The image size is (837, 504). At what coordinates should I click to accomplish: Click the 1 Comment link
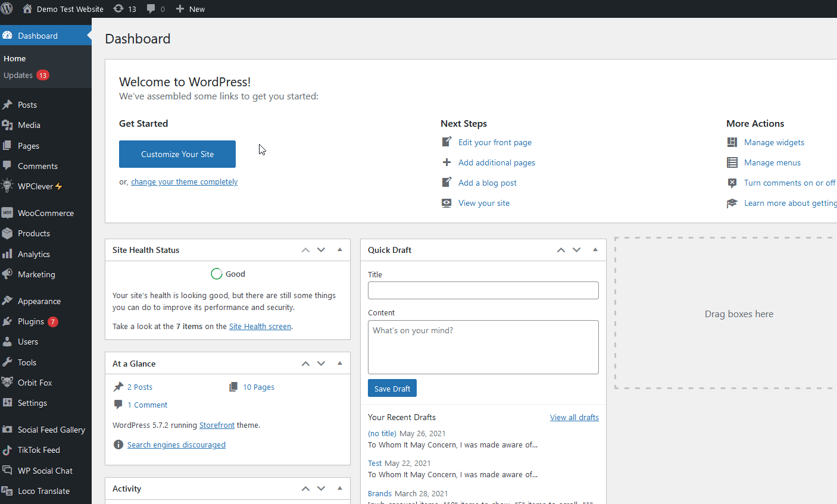tap(148, 405)
